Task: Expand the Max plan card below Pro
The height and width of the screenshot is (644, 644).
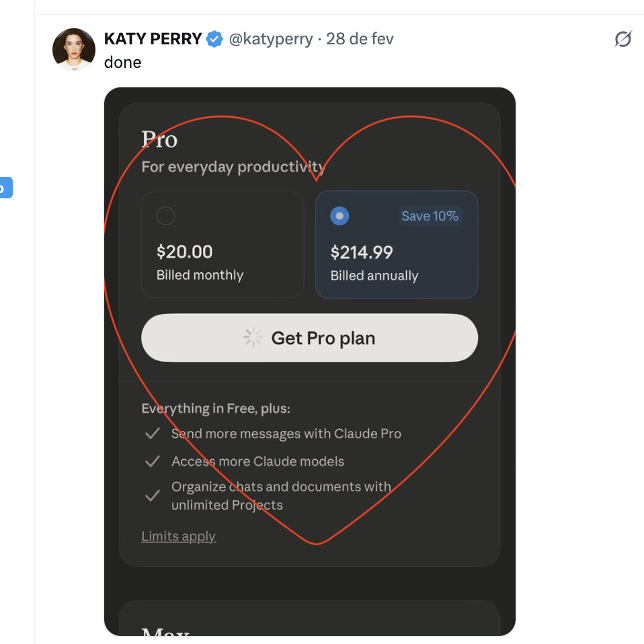Action: [x=309, y=625]
